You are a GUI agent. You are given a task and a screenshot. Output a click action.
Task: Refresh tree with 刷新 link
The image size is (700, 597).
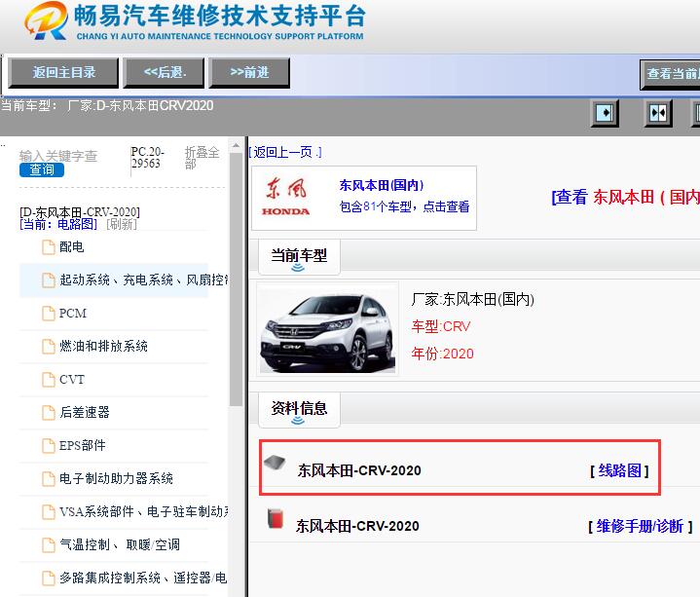tap(122, 224)
